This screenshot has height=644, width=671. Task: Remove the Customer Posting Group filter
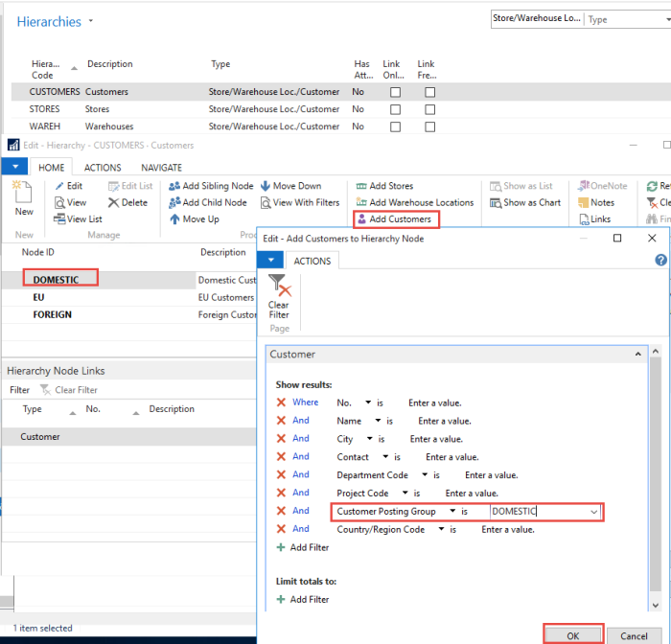281,511
